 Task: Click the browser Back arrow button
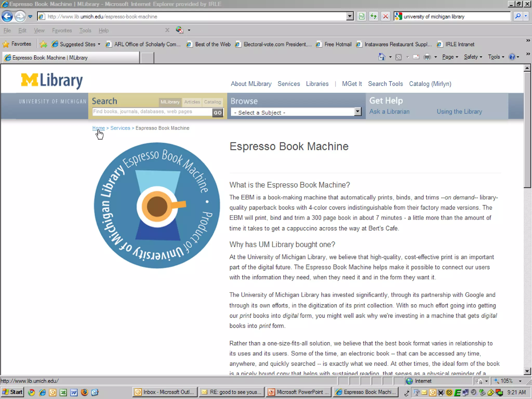(7, 16)
